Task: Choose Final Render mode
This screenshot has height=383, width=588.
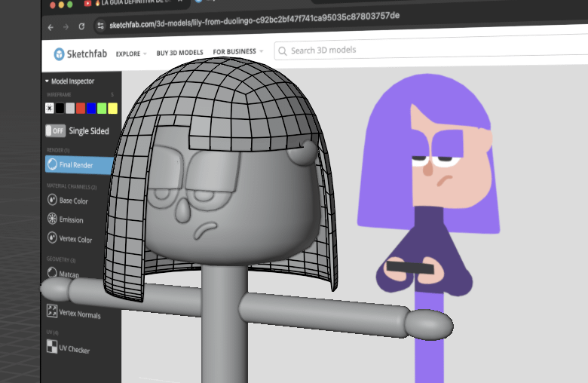Action: (79, 164)
